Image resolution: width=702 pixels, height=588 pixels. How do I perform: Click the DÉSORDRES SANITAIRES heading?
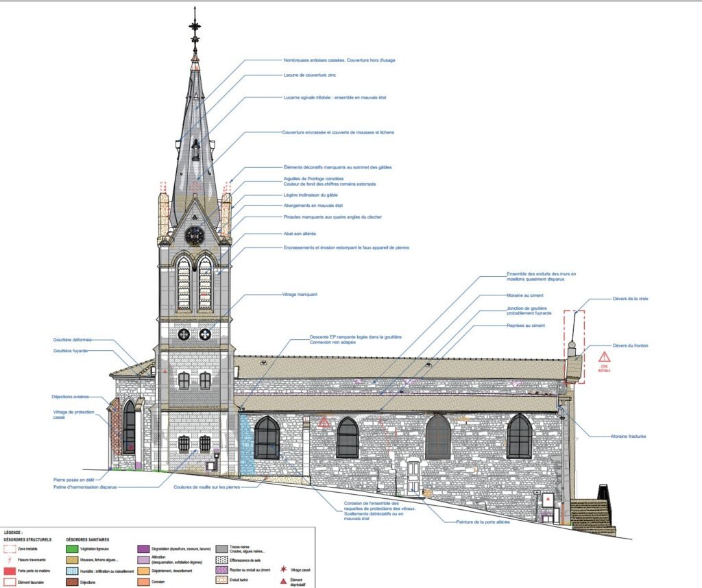coord(87,539)
